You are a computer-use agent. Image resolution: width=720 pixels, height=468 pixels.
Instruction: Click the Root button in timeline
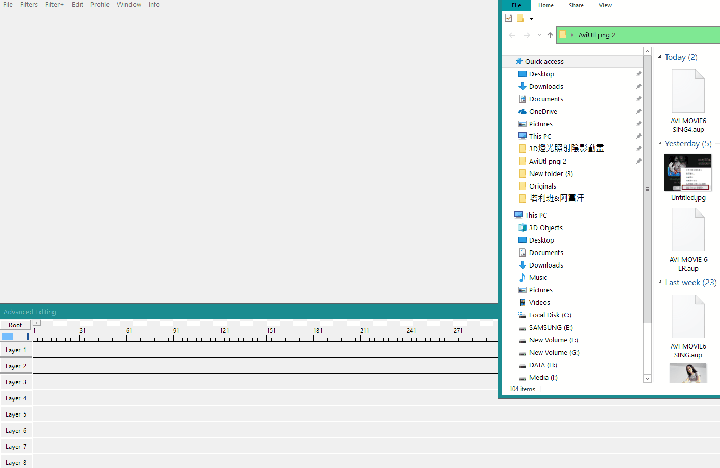tap(16, 325)
